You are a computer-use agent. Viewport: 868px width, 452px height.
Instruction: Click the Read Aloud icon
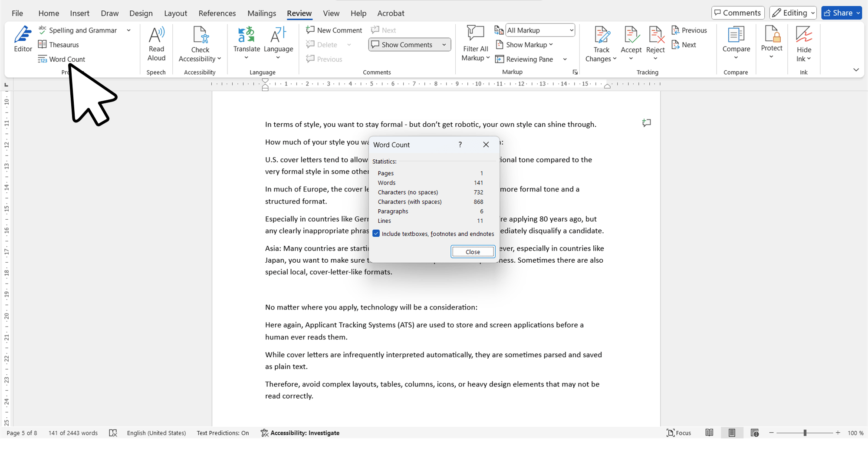coord(156,35)
